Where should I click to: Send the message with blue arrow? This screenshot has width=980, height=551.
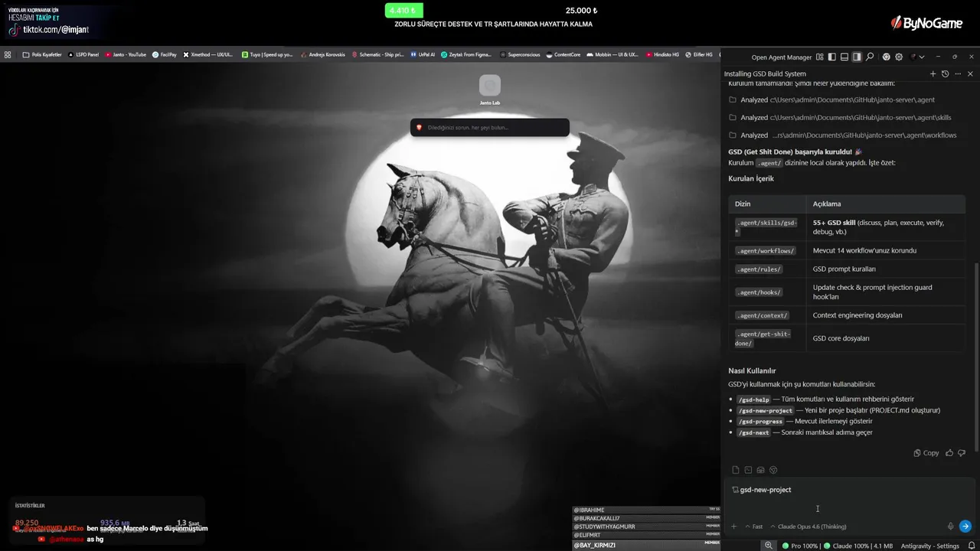(965, 527)
